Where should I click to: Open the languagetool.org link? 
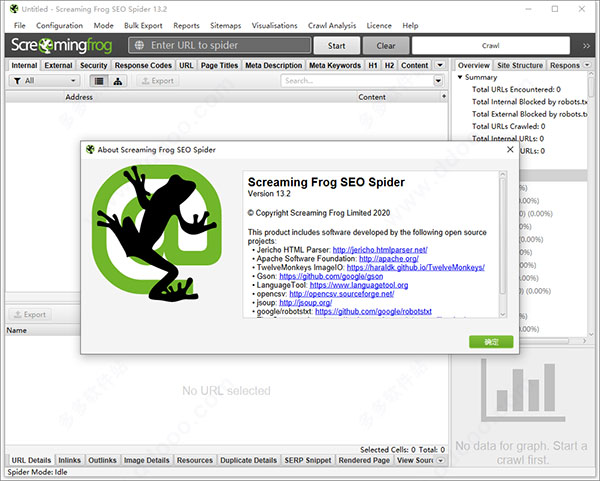point(359,285)
